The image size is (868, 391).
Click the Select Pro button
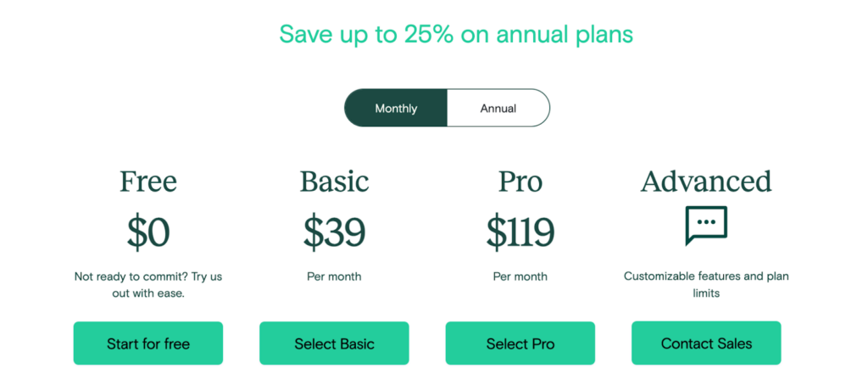[x=520, y=344]
